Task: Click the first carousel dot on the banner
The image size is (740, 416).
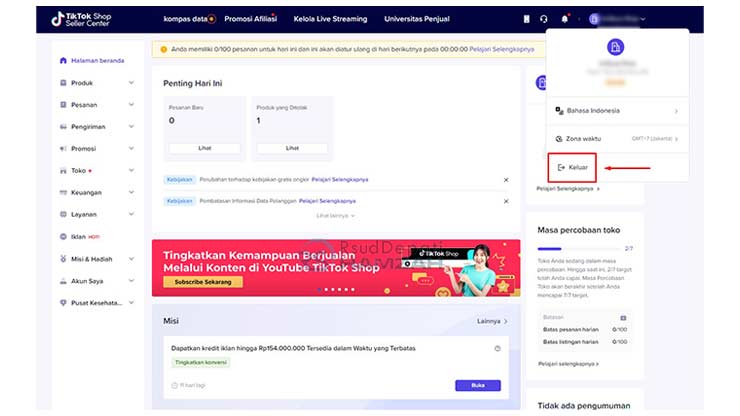Action: tap(320, 289)
